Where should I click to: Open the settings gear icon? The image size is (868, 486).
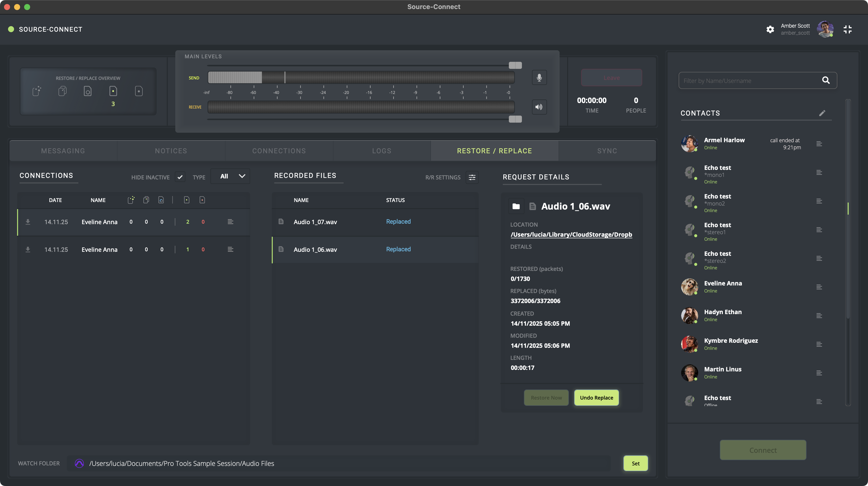pos(770,29)
